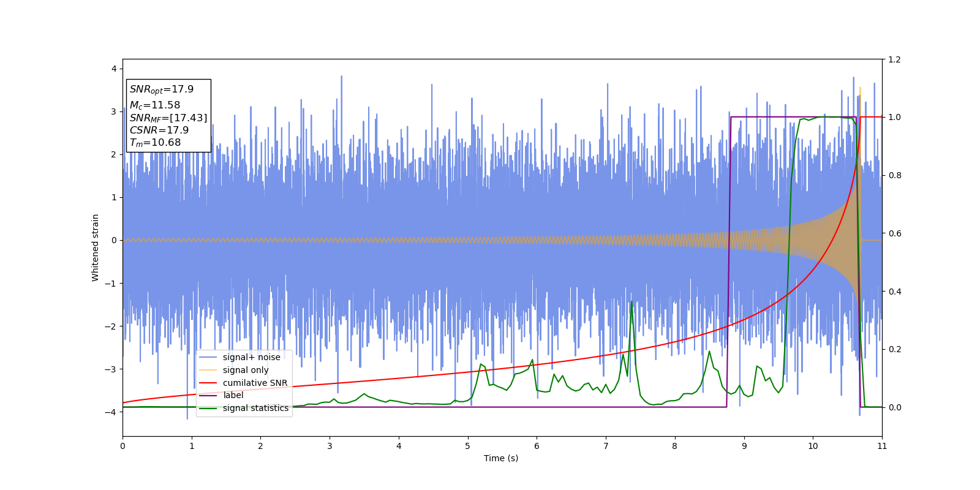Pick the 'label' legend entry text
This screenshot has width=980, height=490.
233,395
